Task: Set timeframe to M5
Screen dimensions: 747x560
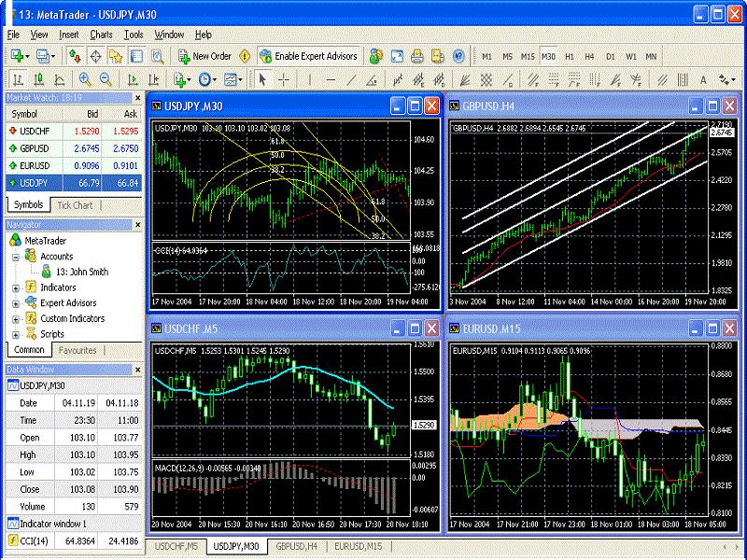Action: [x=507, y=56]
